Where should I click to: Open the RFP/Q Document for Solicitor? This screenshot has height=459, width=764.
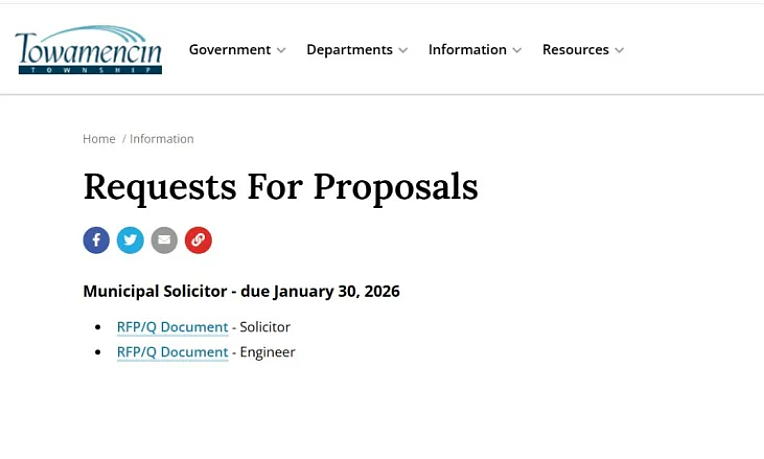[172, 327]
